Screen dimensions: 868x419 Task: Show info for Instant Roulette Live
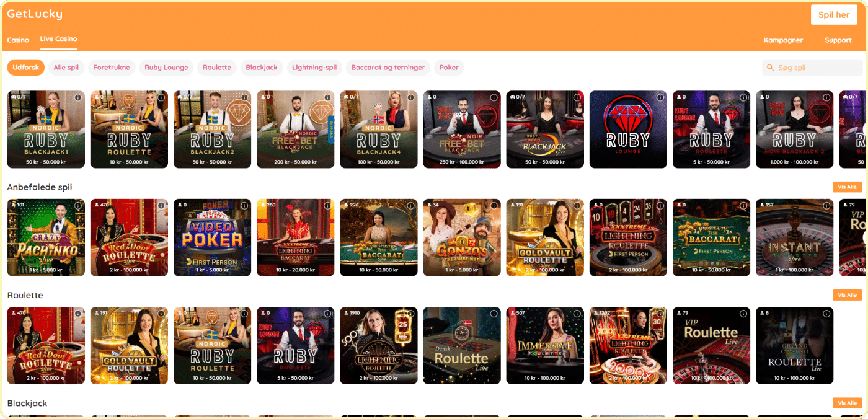coord(826,205)
